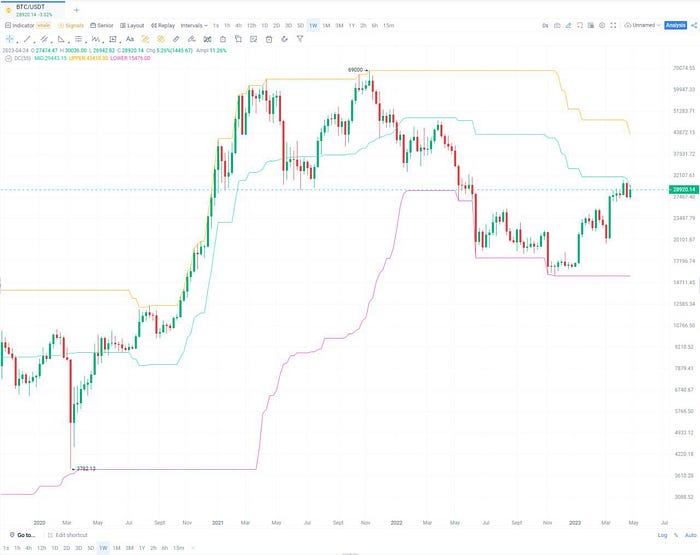Select the parallel channel tool
Image resolution: width=700 pixels, height=555 pixels.
44,39
